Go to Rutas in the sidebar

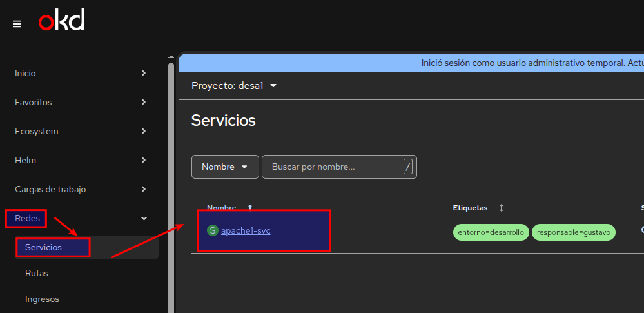[x=37, y=273]
